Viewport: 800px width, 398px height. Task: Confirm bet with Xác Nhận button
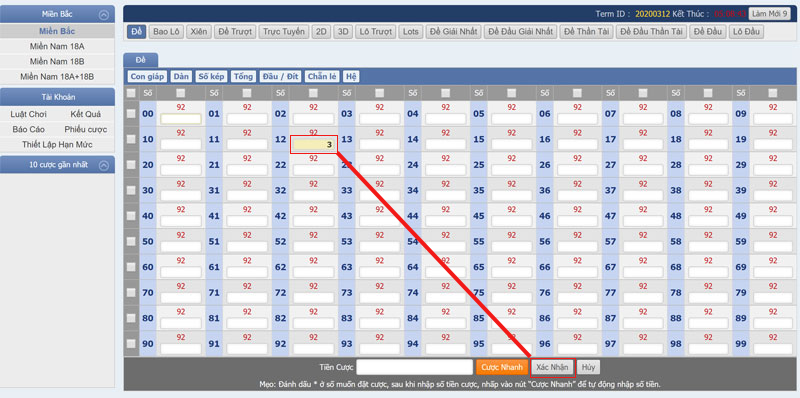click(552, 367)
